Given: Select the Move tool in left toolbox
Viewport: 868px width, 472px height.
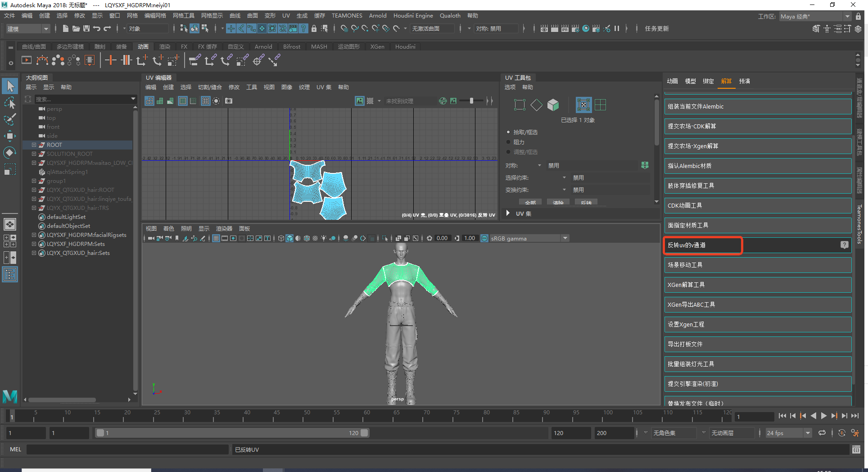Looking at the screenshot, I should pyautogui.click(x=9, y=136).
